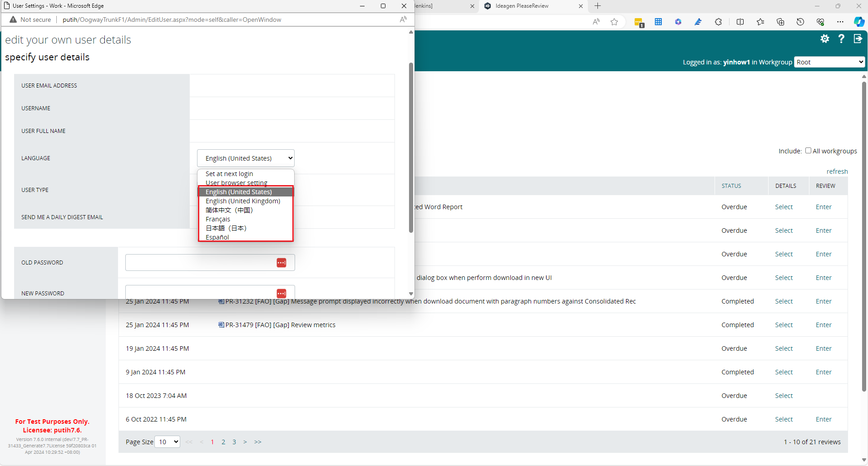Click the password manager icon in Old Password field
The image size is (868, 466).
pos(281,263)
